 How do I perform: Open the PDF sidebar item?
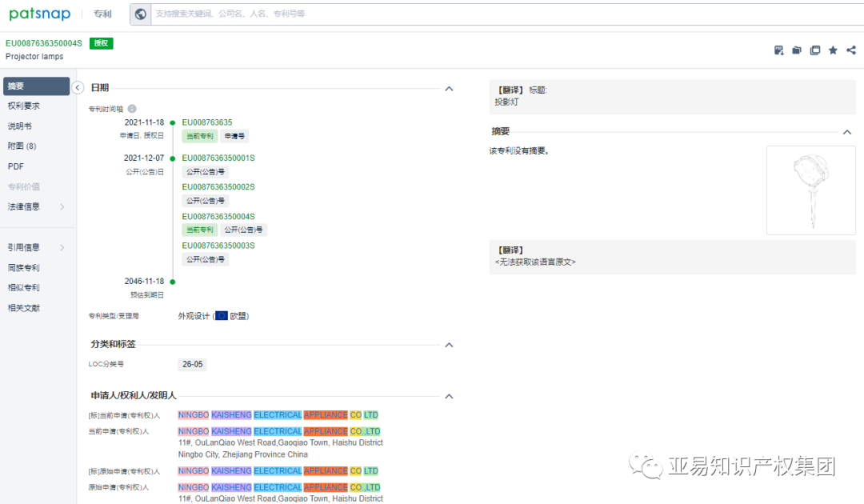(15, 166)
